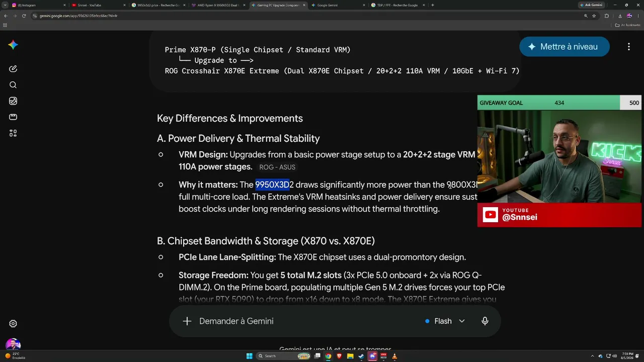Activate the microphone voice input icon
Screen dimensions: 644x362
[x=485, y=321]
